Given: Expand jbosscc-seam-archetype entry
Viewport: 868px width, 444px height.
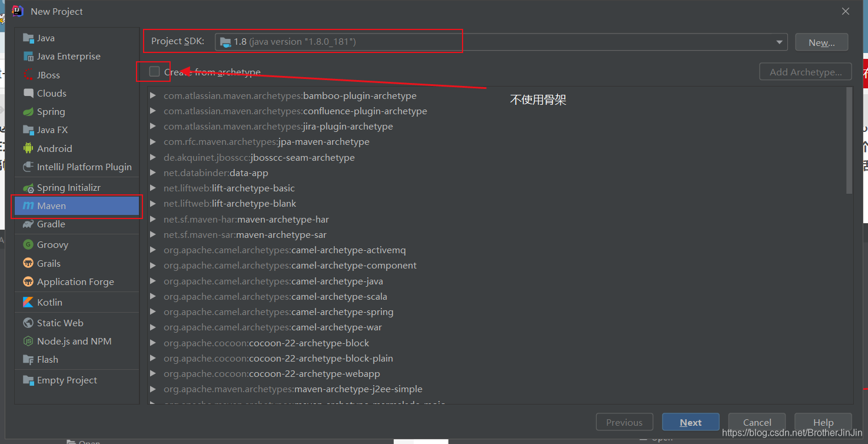Looking at the screenshot, I should click(x=153, y=157).
